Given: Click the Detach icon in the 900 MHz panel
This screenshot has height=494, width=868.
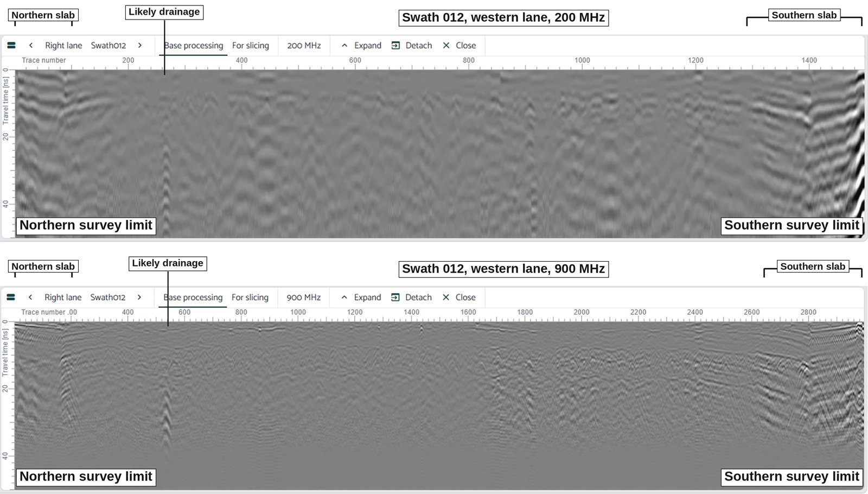Looking at the screenshot, I should (395, 297).
